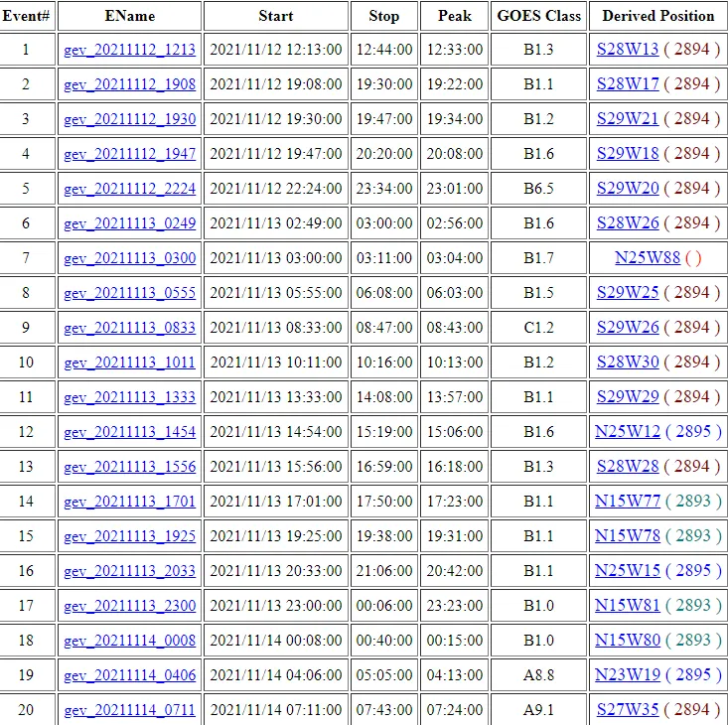728x725 pixels.
Task: Follow position link N23W19
Action: point(628,675)
